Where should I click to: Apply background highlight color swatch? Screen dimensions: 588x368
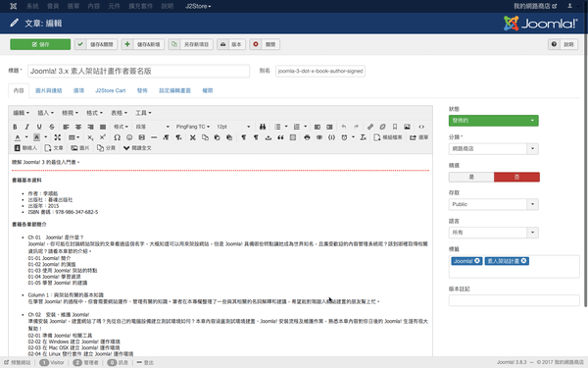click(x=37, y=137)
